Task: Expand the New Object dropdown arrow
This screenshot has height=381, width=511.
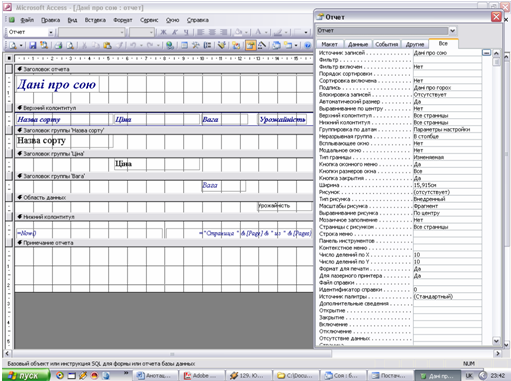Action: (296, 45)
